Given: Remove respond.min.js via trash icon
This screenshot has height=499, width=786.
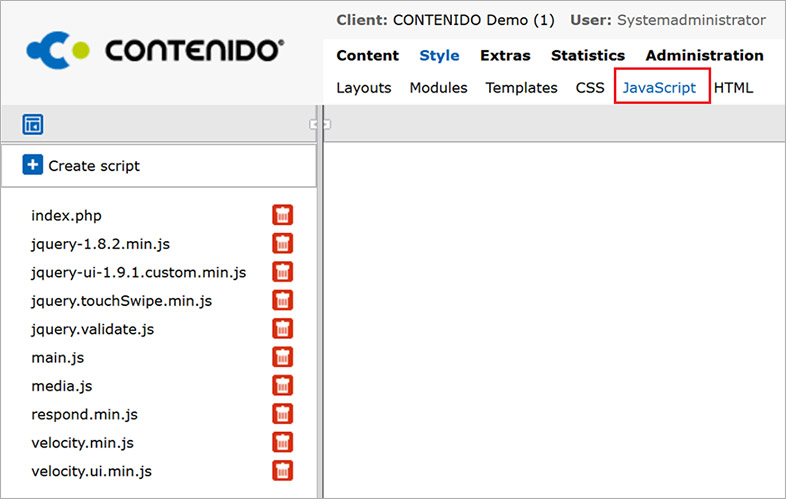Looking at the screenshot, I should coord(283,414).
